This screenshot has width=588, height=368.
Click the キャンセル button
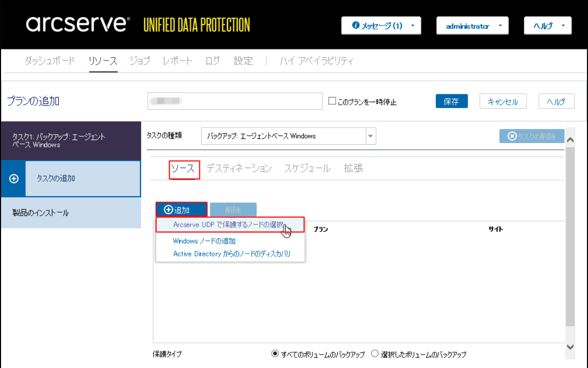502,102
